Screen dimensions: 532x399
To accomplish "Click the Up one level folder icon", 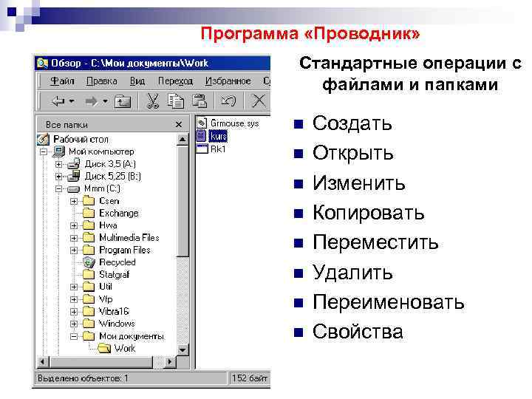I will pyautogui.click(x=123, y=101).
